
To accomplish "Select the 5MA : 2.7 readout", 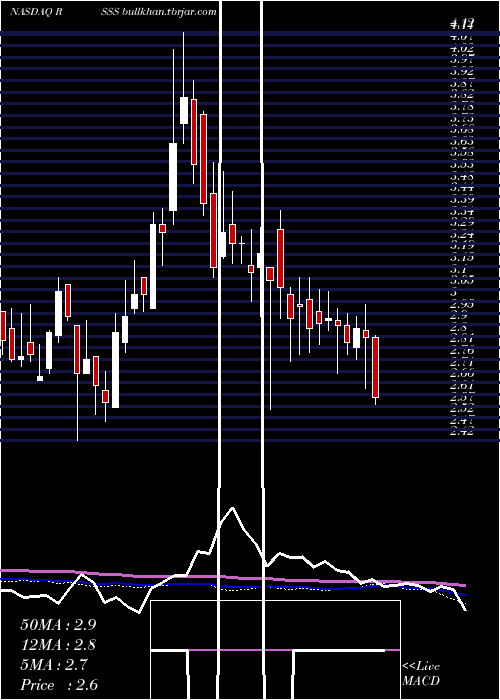I will 54,665.
